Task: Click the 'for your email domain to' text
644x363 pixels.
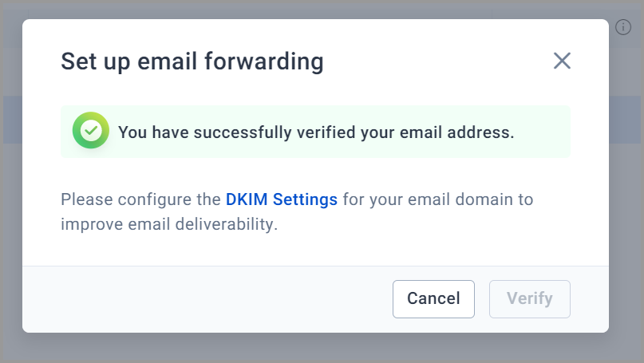Action: click(x=438, y=199)
